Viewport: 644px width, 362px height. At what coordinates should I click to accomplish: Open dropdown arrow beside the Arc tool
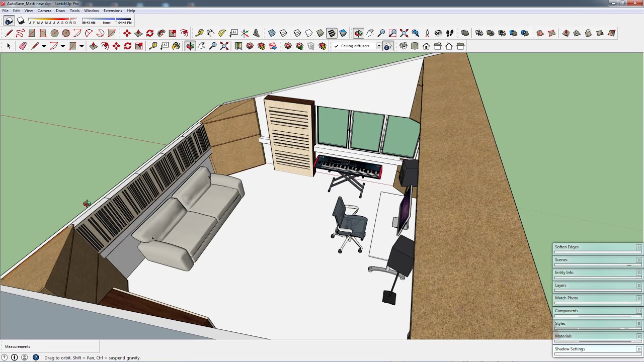point(63,46)
